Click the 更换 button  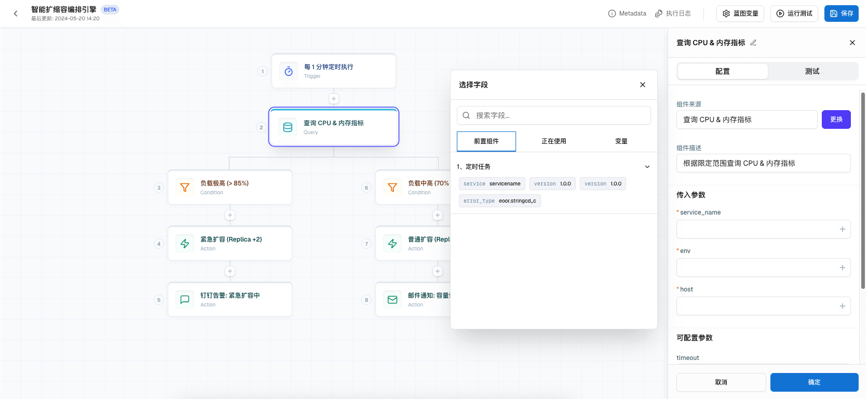coord(836,119)
